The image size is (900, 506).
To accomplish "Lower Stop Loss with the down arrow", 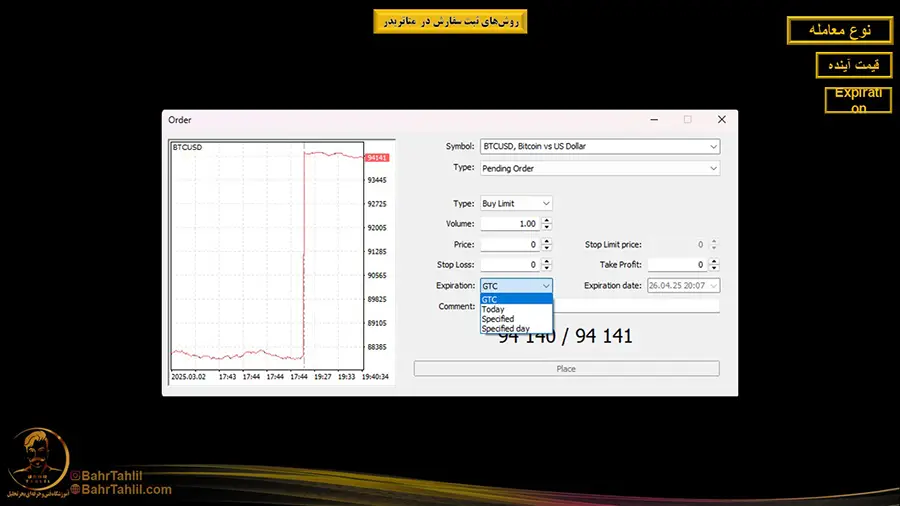I will 546,268.
